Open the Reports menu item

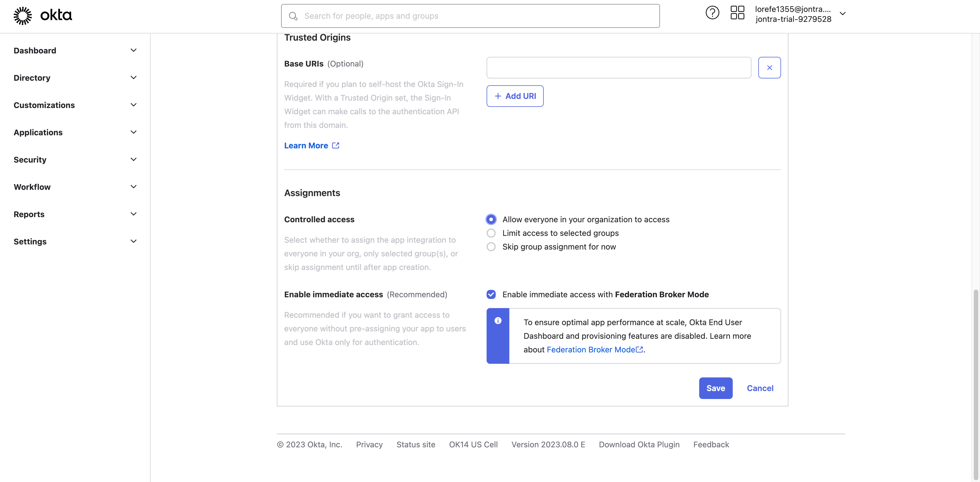click(x=29, y=214)
